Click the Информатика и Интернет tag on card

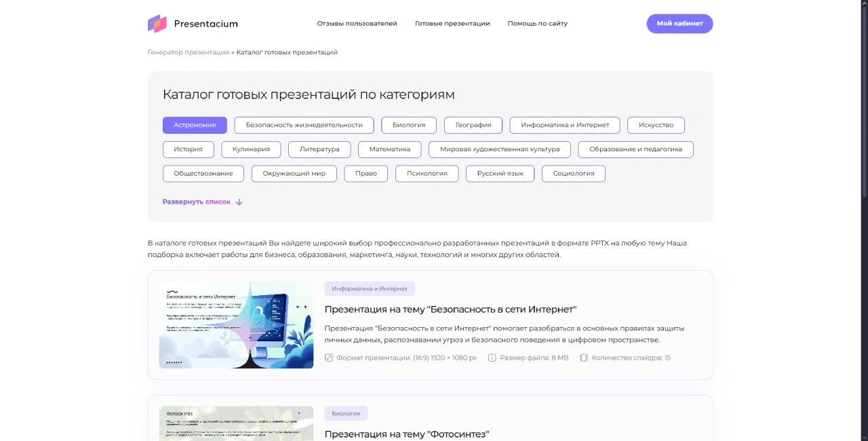pos(370,288)
